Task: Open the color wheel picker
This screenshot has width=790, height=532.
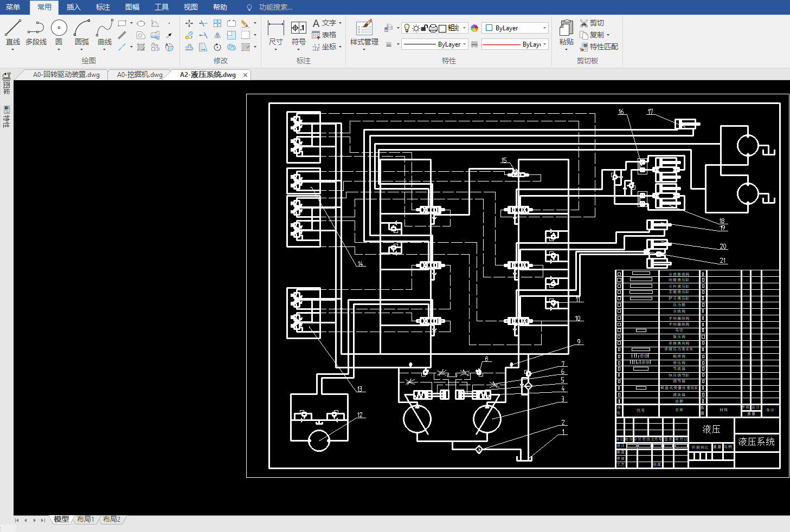Action: [474, 28]
